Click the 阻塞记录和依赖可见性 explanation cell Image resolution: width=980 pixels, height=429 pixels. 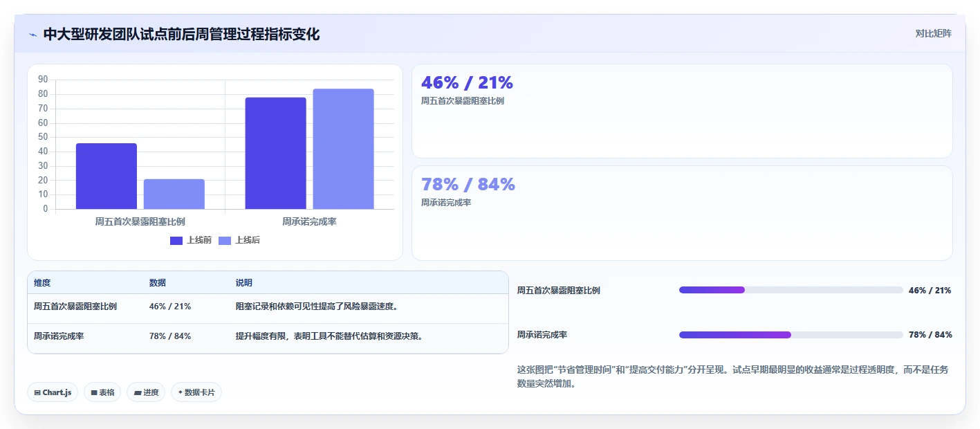coord(317,307)
